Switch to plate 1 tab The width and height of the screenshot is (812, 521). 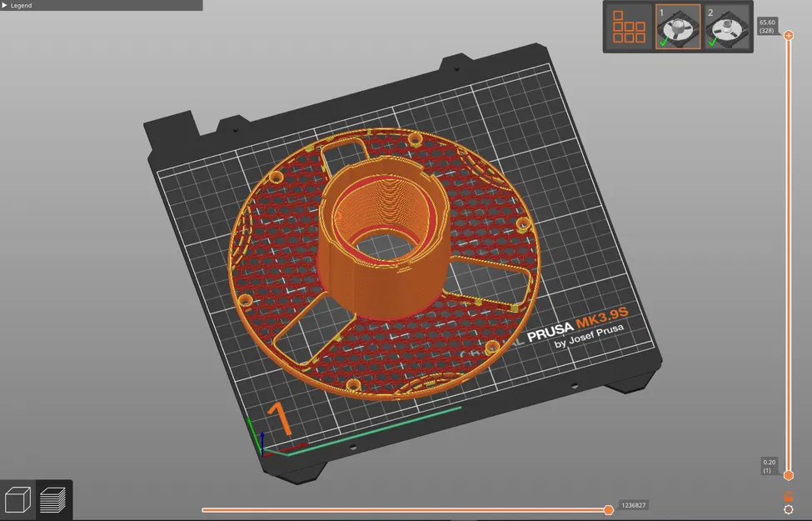click(x=678, y=27)
